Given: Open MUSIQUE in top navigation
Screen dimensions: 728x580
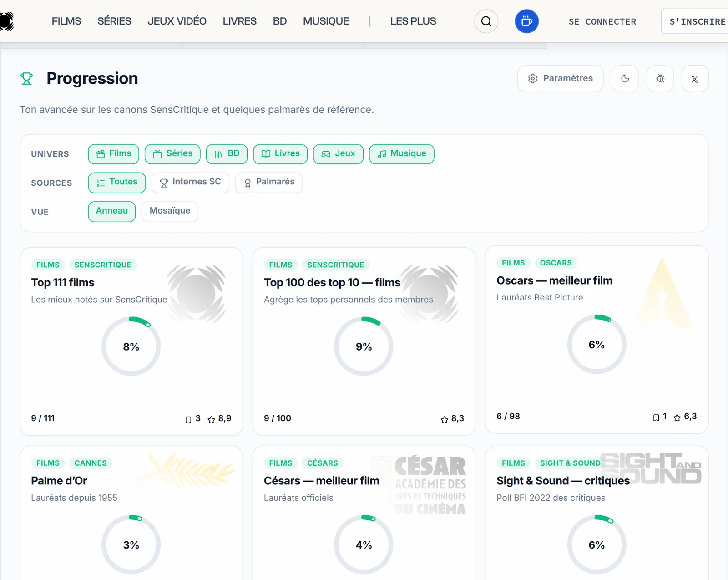Looking at the screenshot, I should point(326,21).
